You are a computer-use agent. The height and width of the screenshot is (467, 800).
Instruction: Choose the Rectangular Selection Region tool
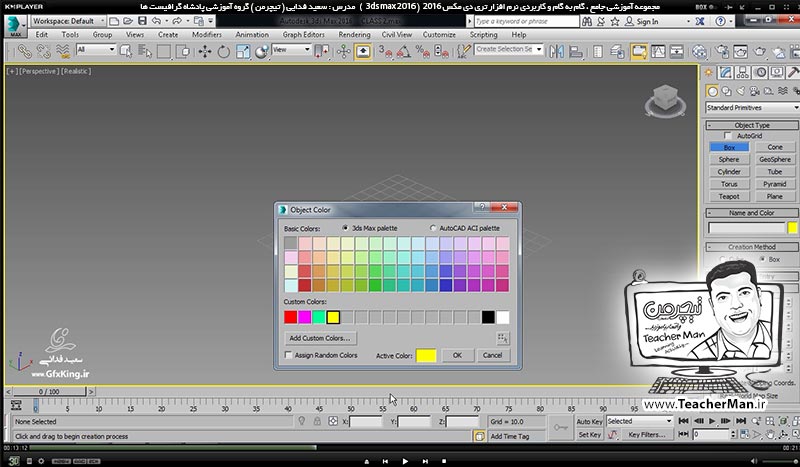click(x=164, y=51)
